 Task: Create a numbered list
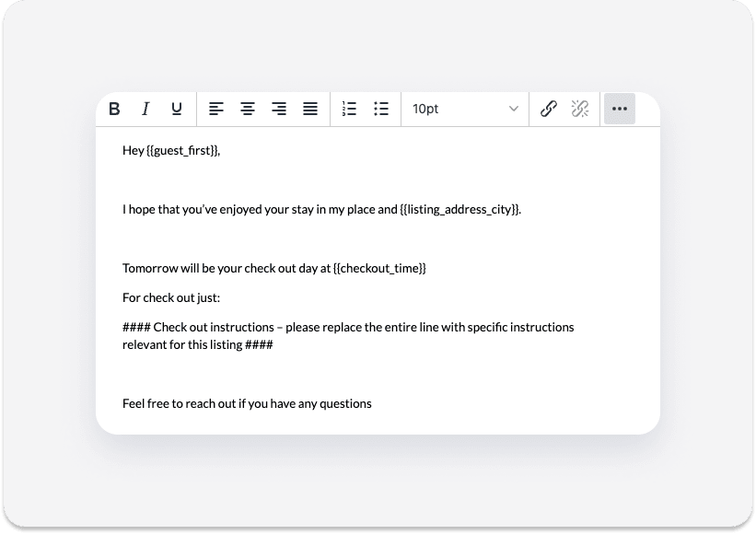click(x=349, y=109)
